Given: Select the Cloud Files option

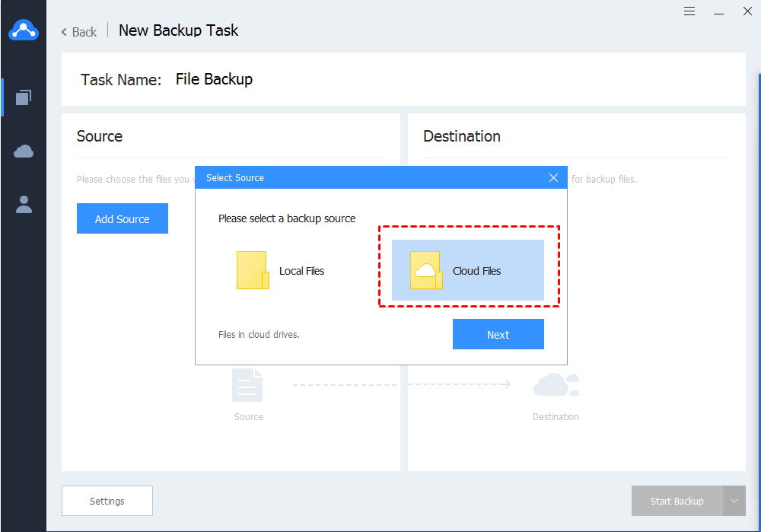Looking at the screenshot, I should [468, 270].
